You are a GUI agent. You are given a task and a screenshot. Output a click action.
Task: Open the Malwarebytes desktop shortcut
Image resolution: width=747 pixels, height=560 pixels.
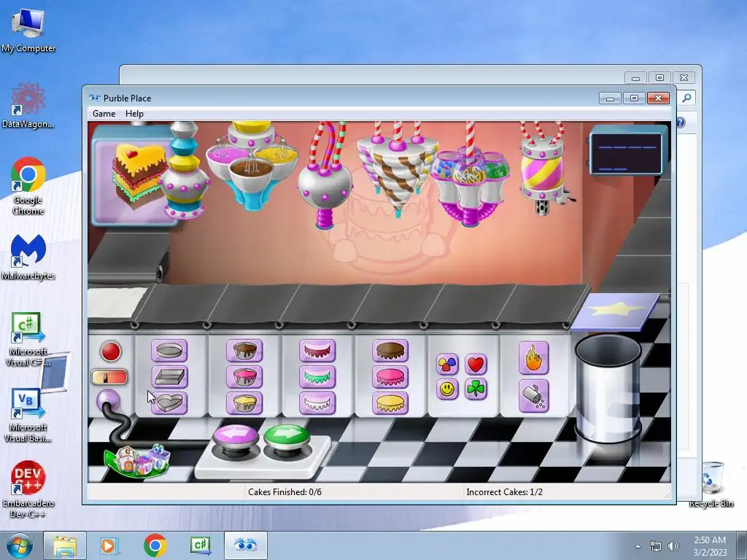[x=28, y=257]
